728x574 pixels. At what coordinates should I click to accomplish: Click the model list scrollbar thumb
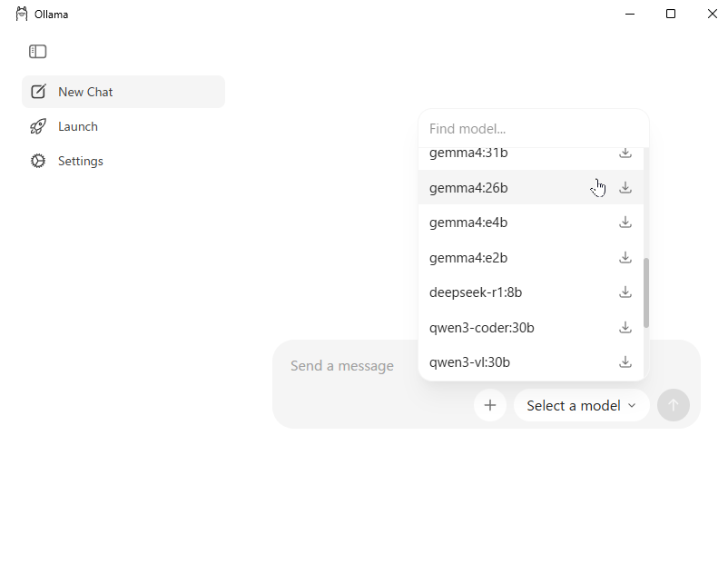click(x=646, y=292)
